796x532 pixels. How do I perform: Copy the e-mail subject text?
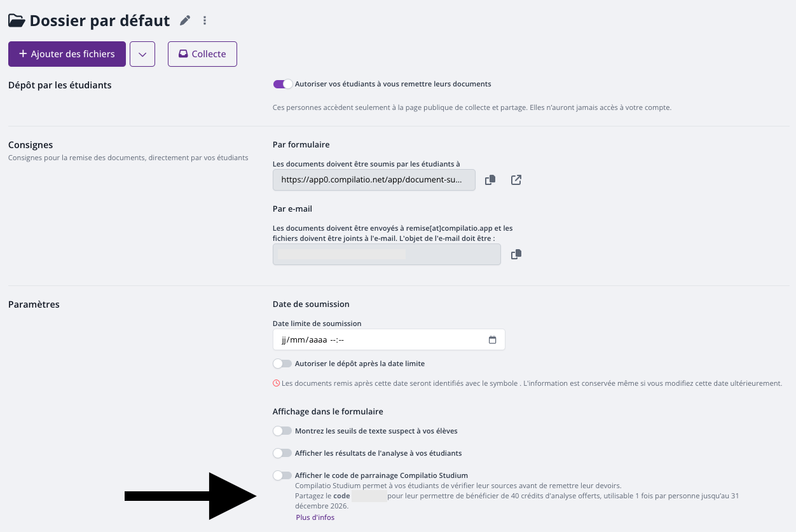point(516,254)
